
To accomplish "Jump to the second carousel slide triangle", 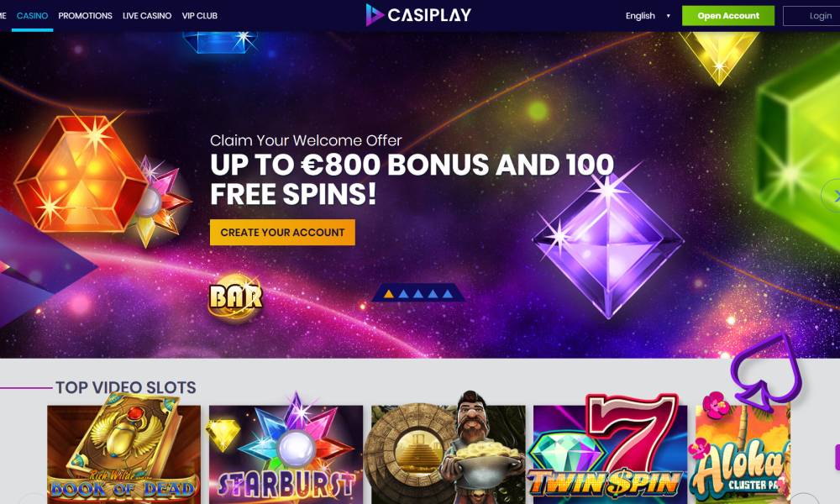I will tap(403, 293).
